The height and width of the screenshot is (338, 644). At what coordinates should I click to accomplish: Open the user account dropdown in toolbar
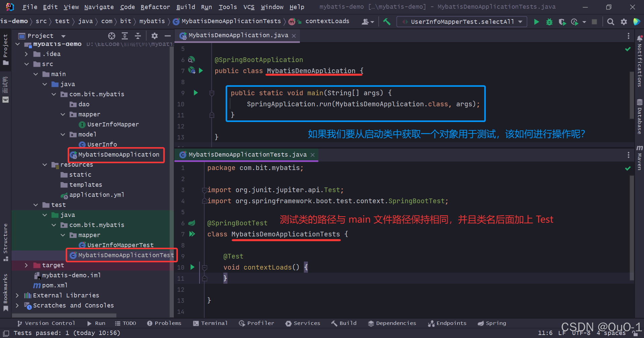(368, 22)
